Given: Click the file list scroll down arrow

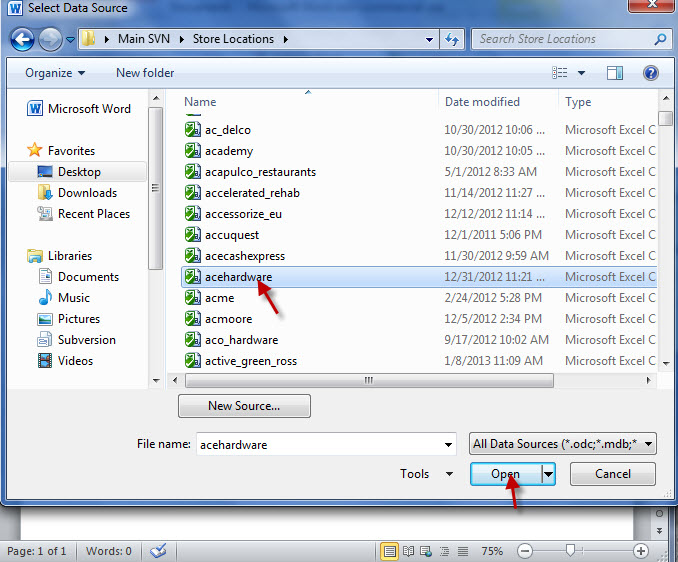Looking at the screenshot, I should click(666, 364).
